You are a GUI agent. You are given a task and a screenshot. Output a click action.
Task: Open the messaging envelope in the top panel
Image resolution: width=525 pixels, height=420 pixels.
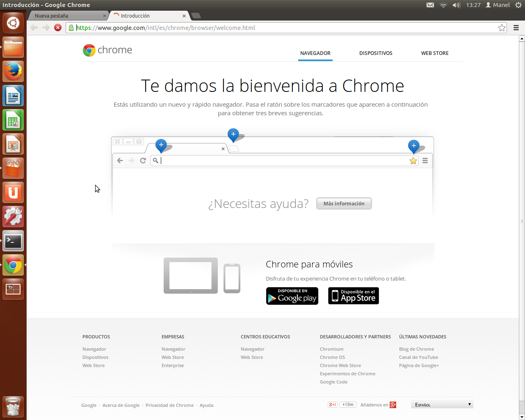[430, 5]
